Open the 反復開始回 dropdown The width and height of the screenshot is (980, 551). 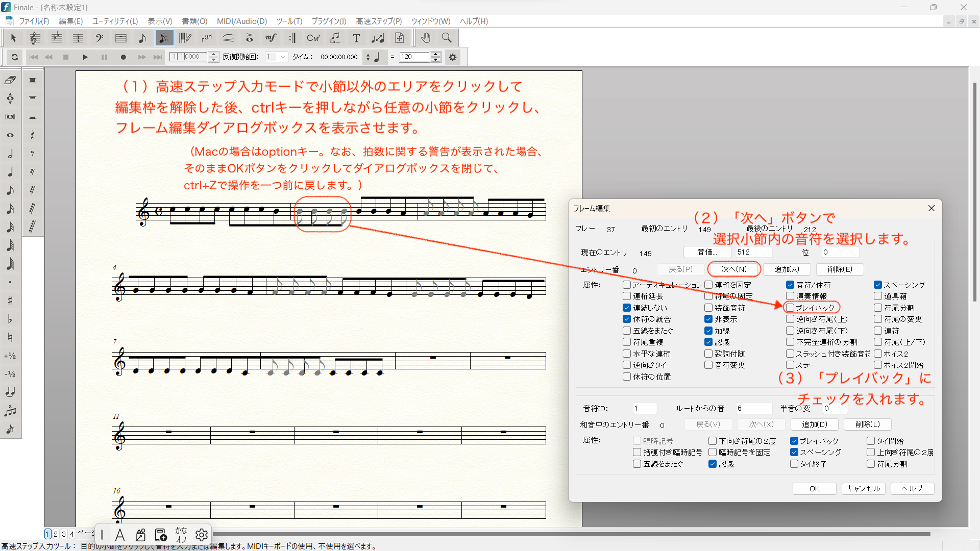[x=277, y=57]
